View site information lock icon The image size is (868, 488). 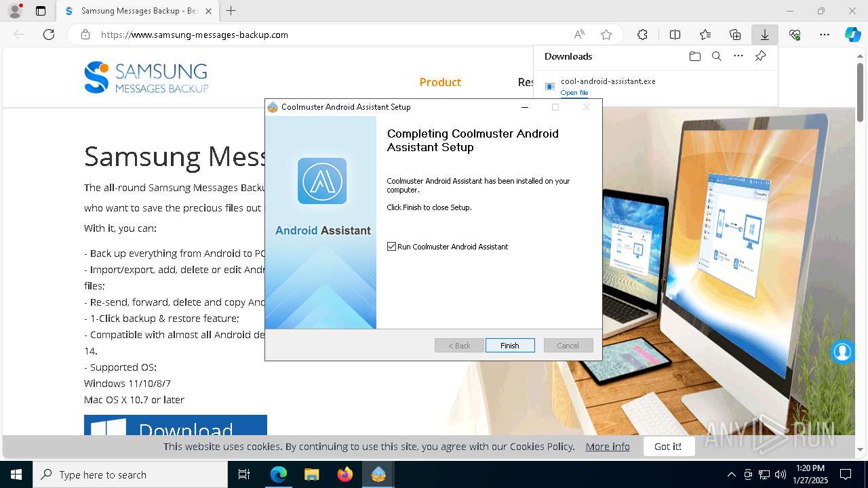pyautogui.click(x=85, y=35)
